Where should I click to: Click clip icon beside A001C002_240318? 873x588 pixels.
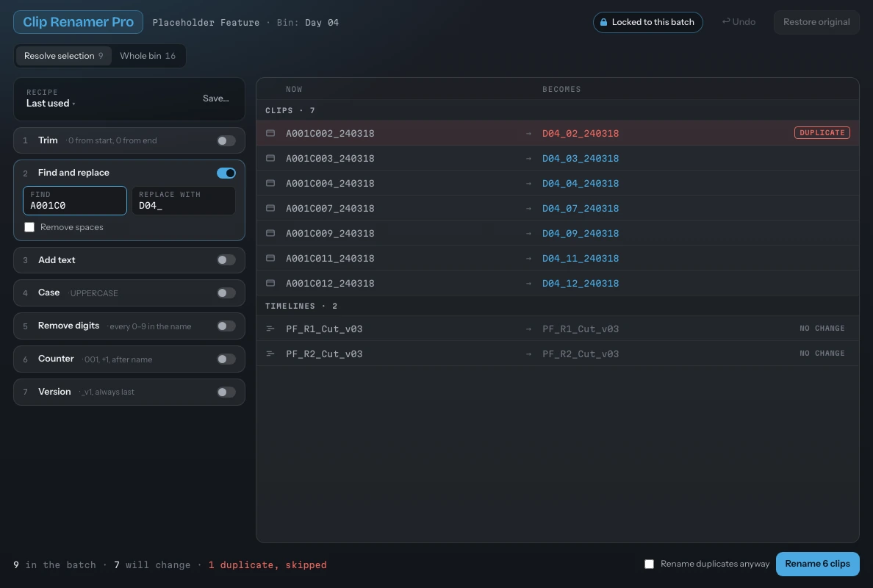click(270, 133)
